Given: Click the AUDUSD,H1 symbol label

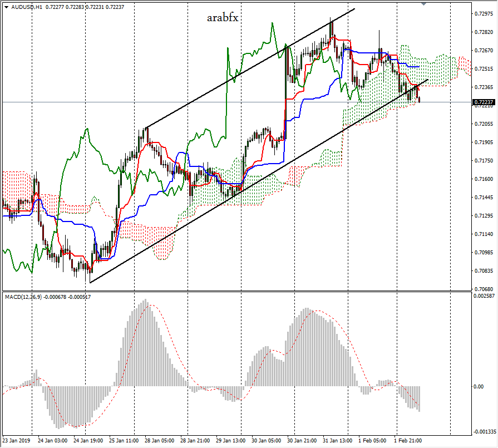Looking at the screenshot, I should pyautogui.click(x=27, y=7).
